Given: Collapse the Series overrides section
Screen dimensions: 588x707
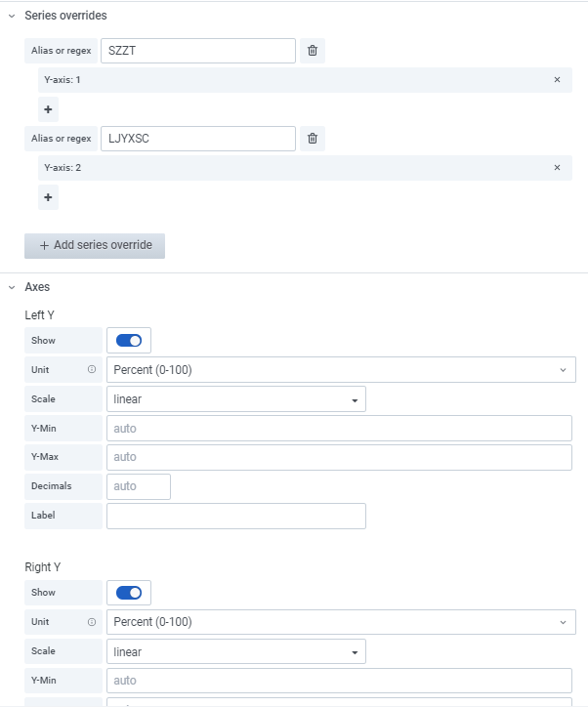Looking at the screenshot, I should coord(12,17).
